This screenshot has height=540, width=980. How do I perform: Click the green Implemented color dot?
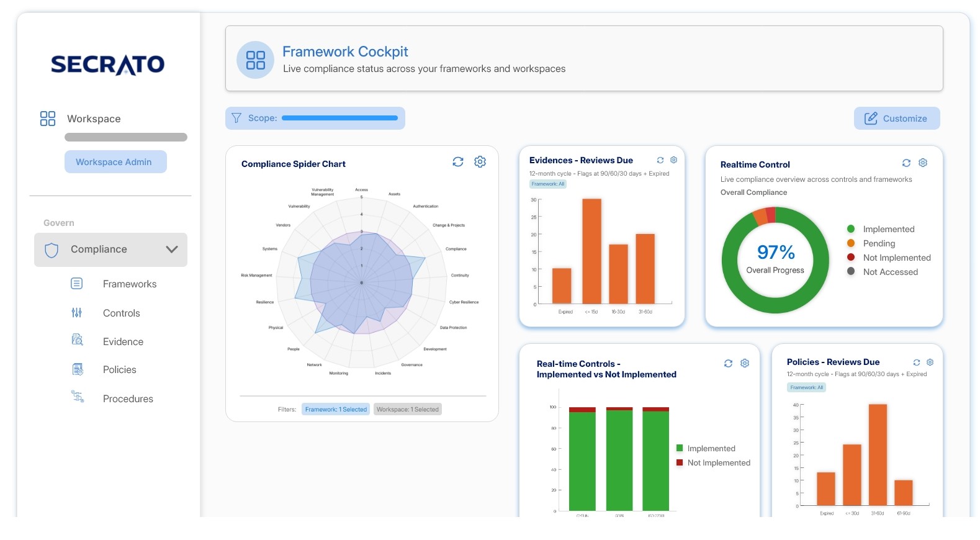coord(851,229)
